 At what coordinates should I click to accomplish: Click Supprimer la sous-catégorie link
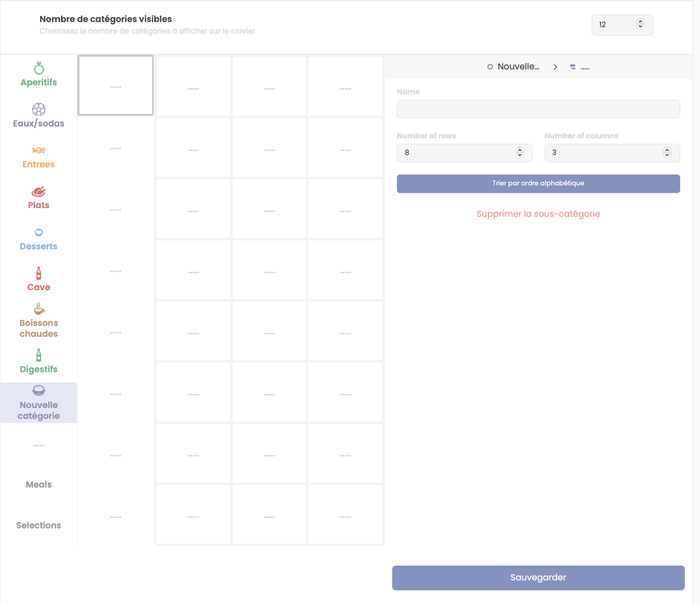538,214
